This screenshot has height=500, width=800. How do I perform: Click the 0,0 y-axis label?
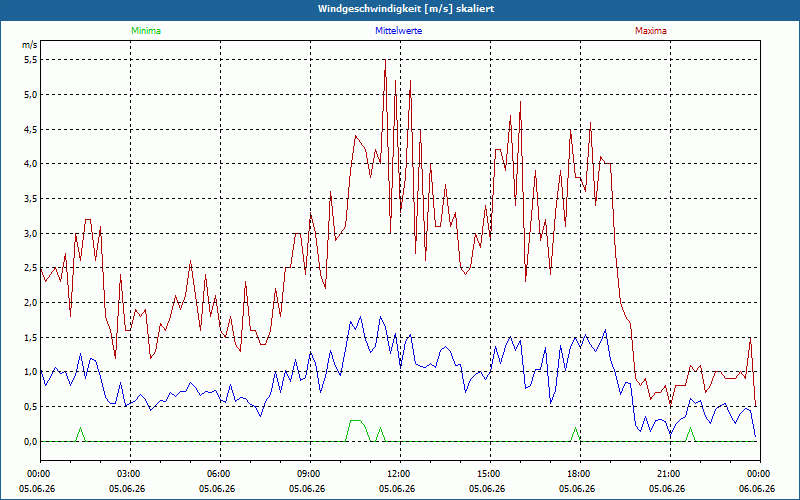click(x=31, y=441)
